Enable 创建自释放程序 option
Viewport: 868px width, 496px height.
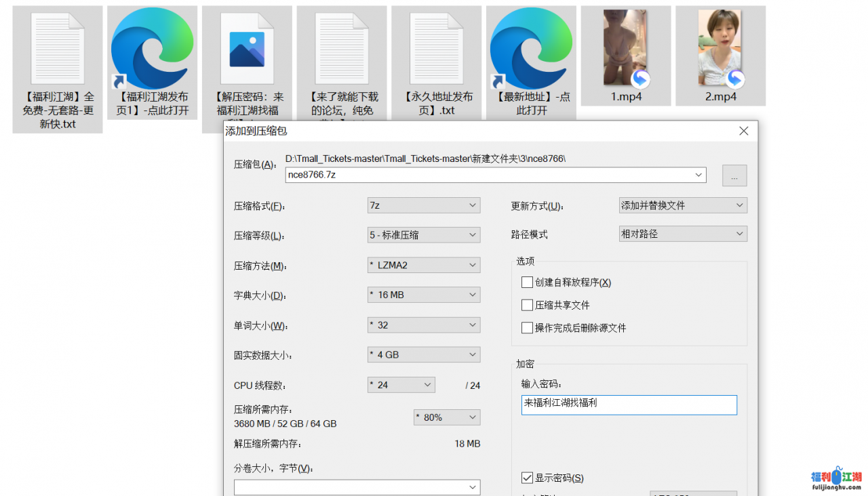(x=527, y=282)
